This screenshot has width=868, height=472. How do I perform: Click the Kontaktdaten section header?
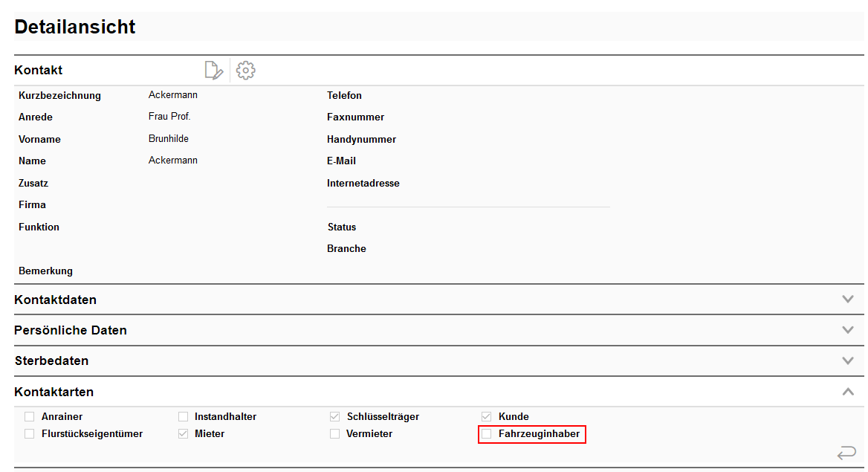56,300
